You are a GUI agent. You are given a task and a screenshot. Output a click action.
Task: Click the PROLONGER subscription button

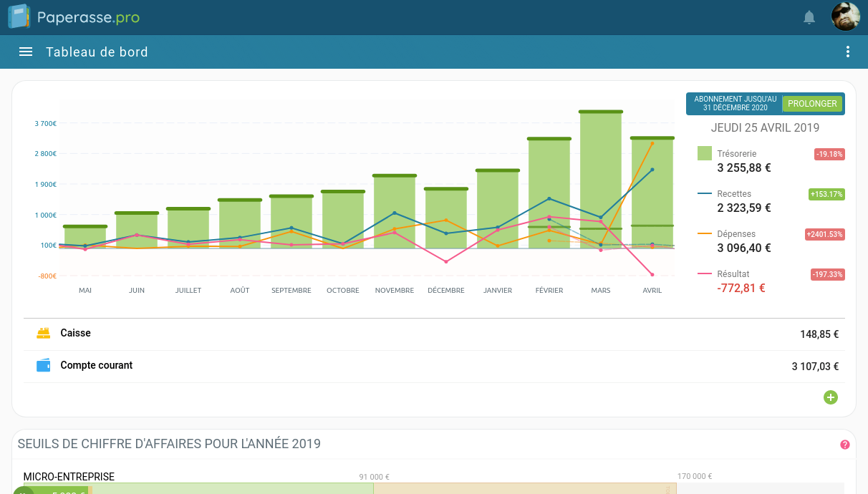pos(812,104)
